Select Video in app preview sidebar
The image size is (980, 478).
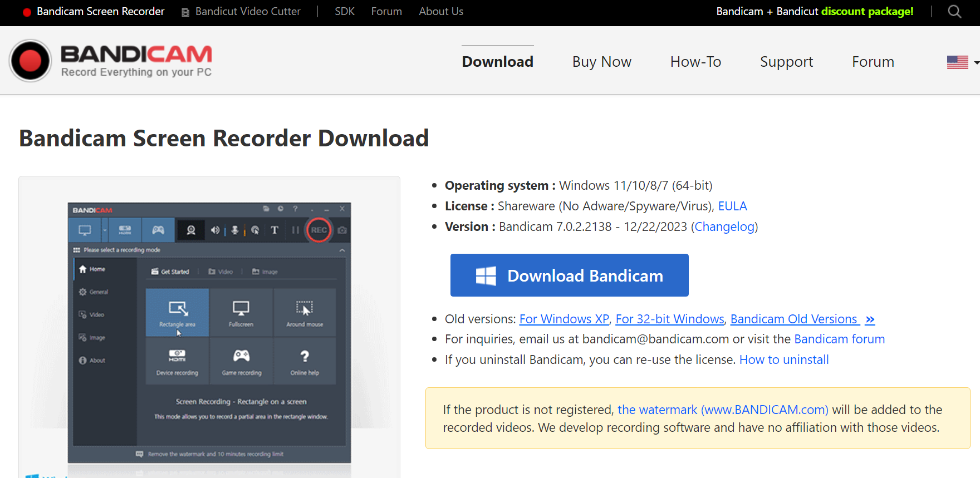click(105, 315)
